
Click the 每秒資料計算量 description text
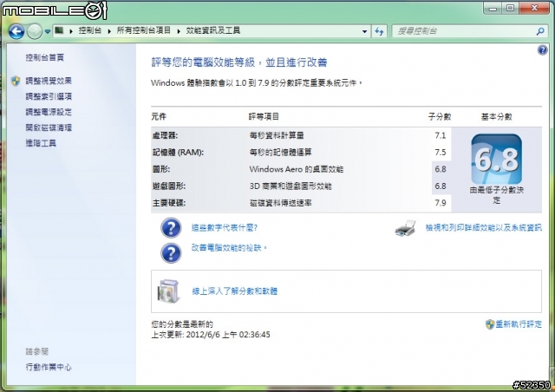pos(277,135)
